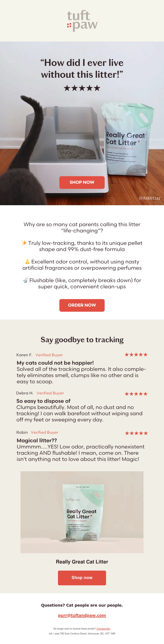Click the nose emoji icon

(27, 262)
